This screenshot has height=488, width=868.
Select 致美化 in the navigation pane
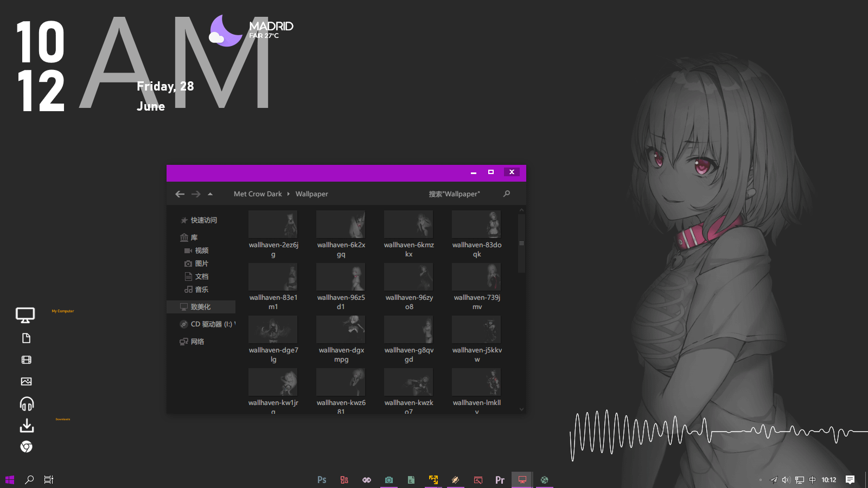(x=201, y=307)
